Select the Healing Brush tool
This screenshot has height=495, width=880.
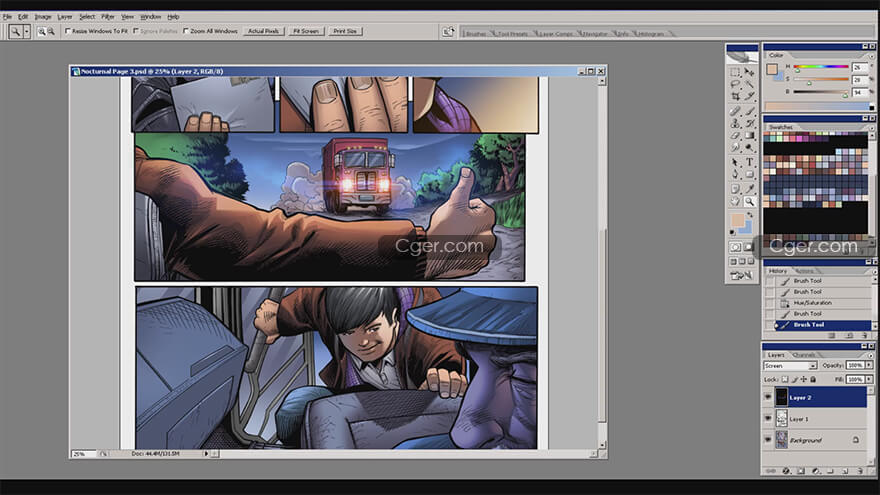click(x=735, y=111)
